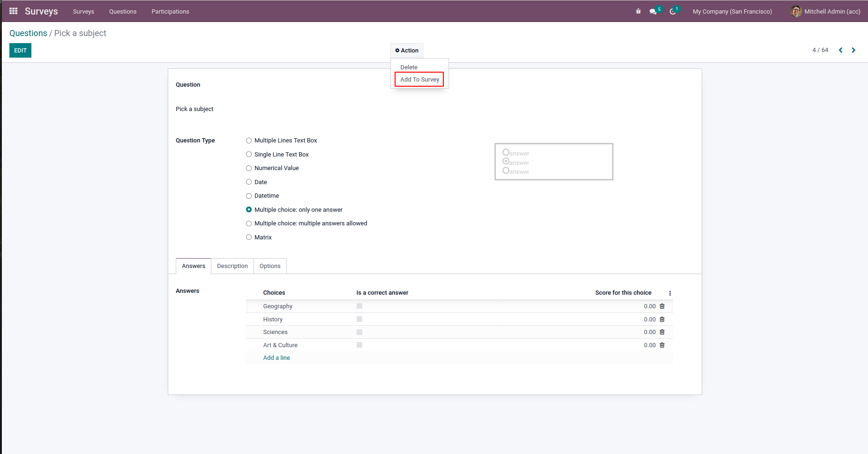The image size is (868, 454).
Task: Mark History as a correct answer
Action: [359, 320]
